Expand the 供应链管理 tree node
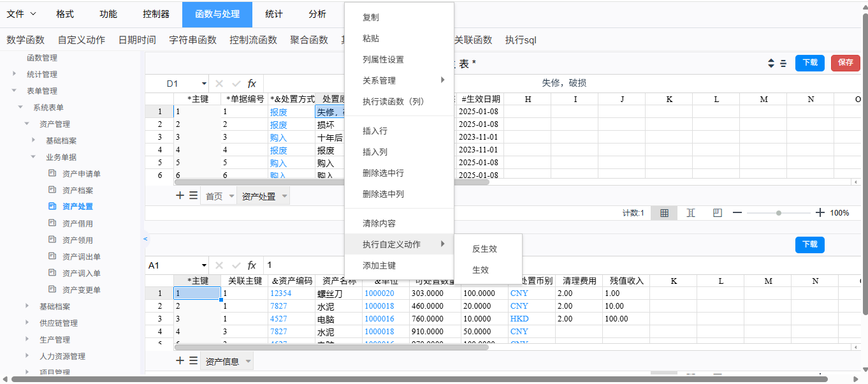 coord(27,323)
